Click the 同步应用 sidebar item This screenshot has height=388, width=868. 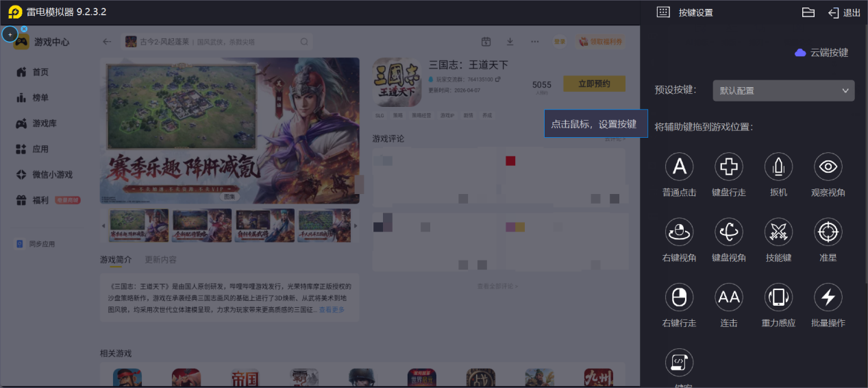coord(36,244)
